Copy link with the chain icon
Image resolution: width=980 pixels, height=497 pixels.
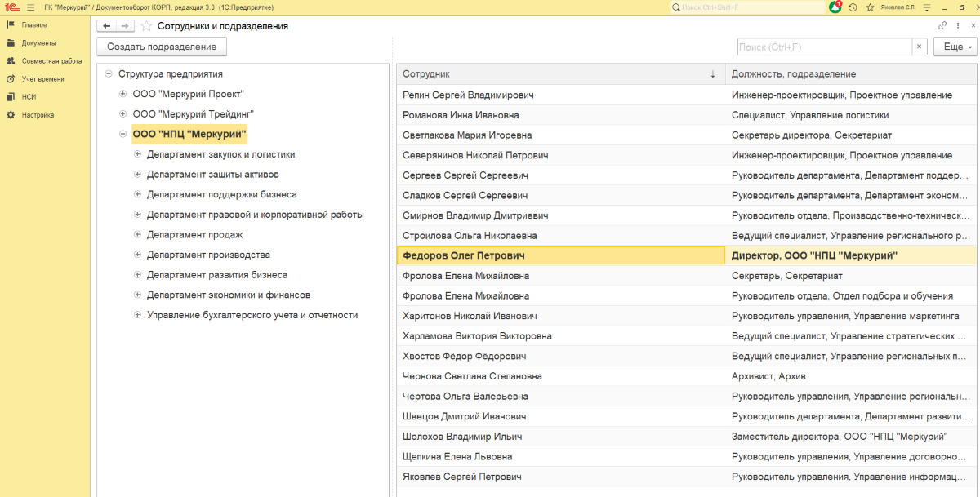(x=943, y=26)
